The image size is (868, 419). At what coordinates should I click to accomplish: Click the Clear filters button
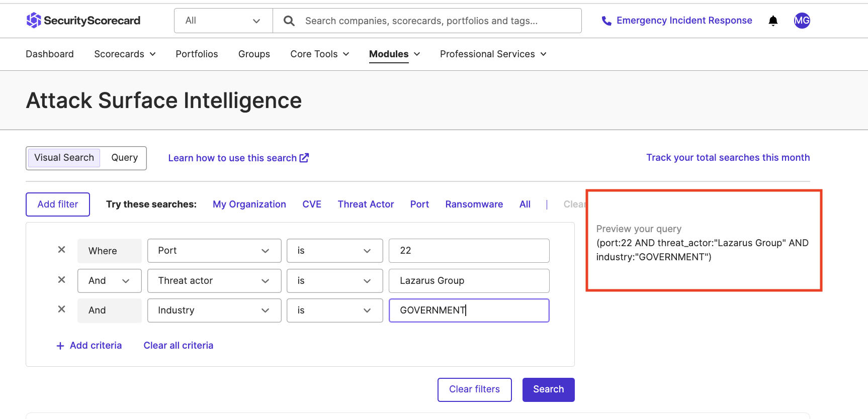[x=475, y=390]
